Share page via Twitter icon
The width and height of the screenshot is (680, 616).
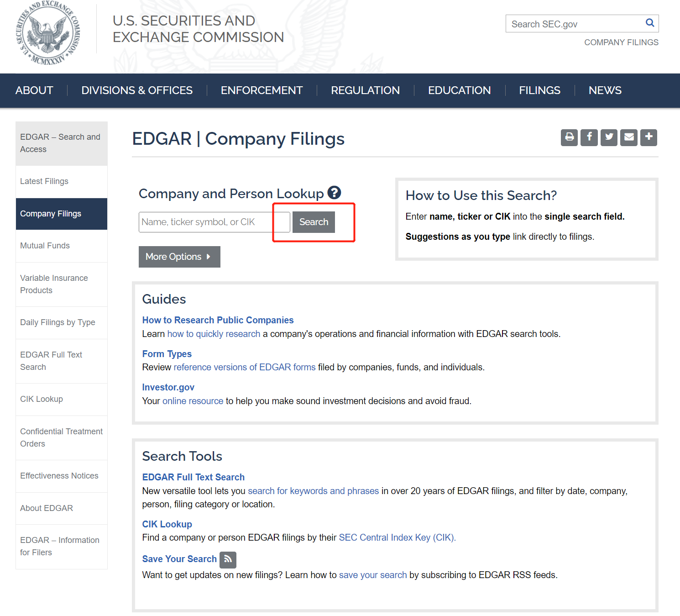pyautogui.click(x=609, y=137)
